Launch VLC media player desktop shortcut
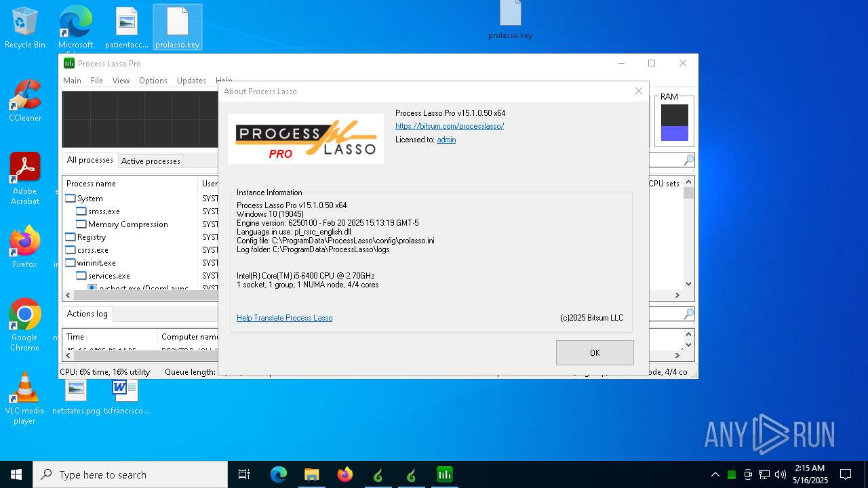868x488 pixels. pos(24,399)
